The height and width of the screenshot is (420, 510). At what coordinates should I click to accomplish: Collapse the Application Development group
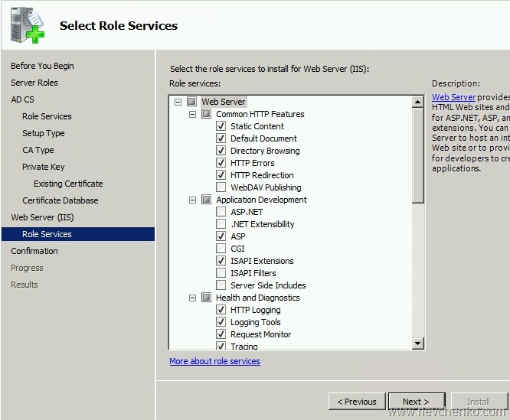[192, 200]
